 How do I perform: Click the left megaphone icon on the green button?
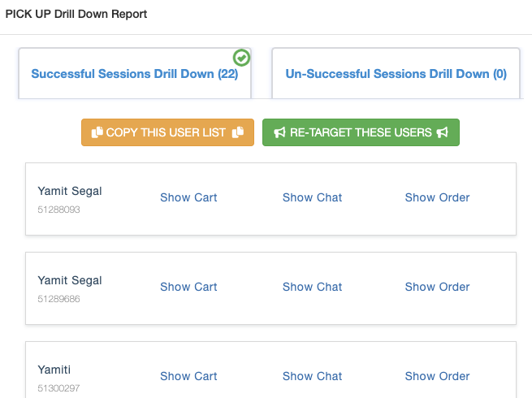(279, 132)
